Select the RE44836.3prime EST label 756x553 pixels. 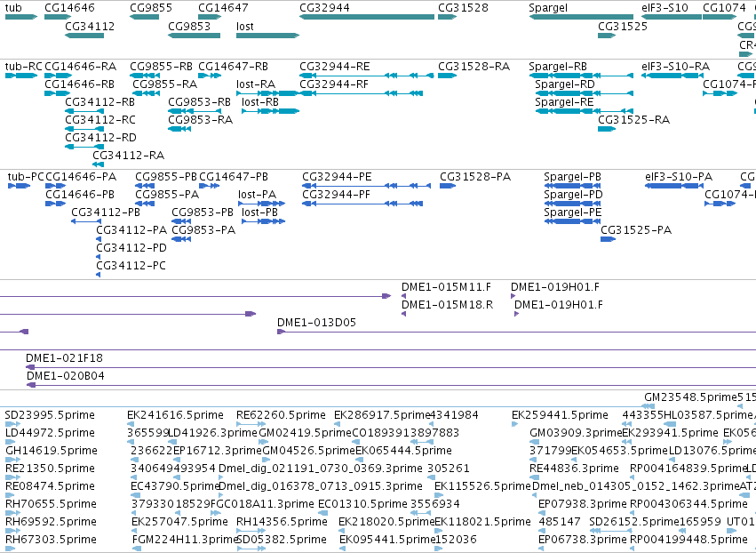(x=574, y=469)
